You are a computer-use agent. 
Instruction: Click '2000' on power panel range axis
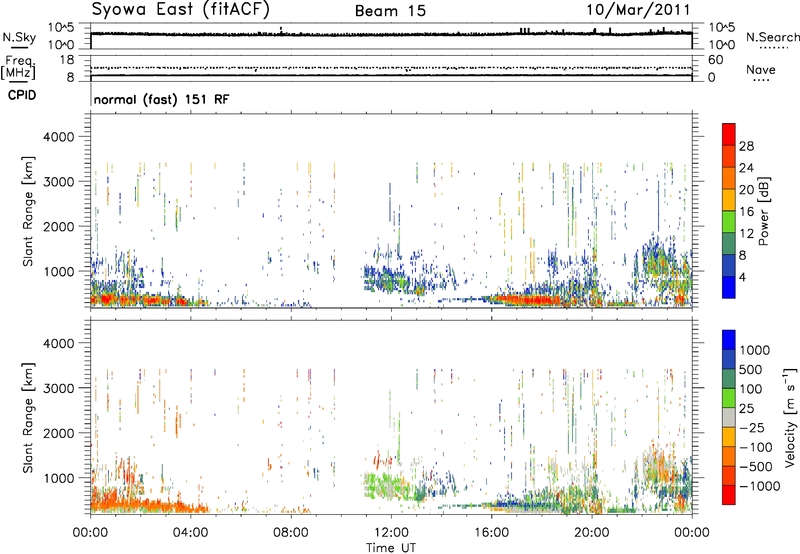(58, 226)
